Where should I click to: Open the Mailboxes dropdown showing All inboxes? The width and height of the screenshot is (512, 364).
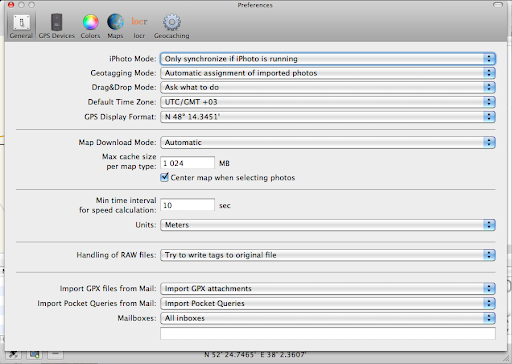(328, 318)
